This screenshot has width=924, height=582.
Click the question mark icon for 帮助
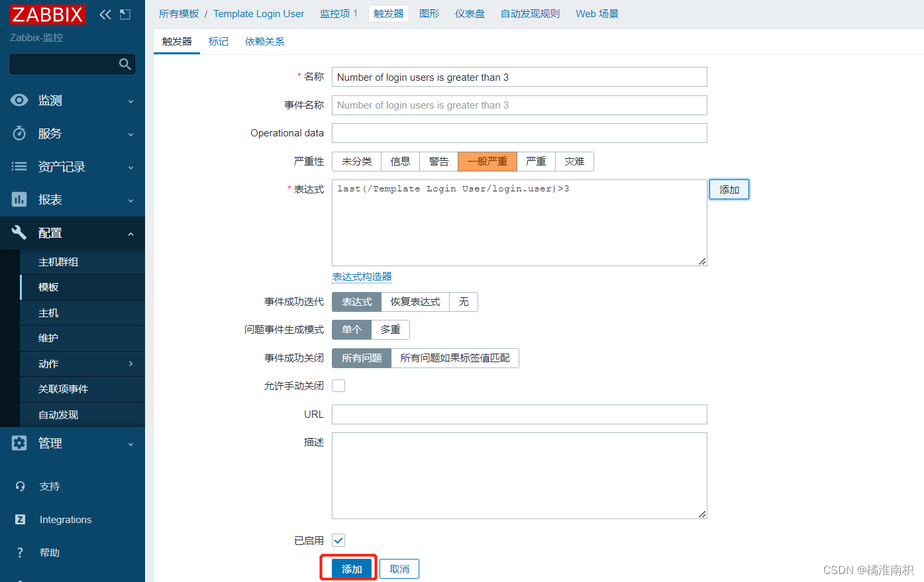(20, 552)
